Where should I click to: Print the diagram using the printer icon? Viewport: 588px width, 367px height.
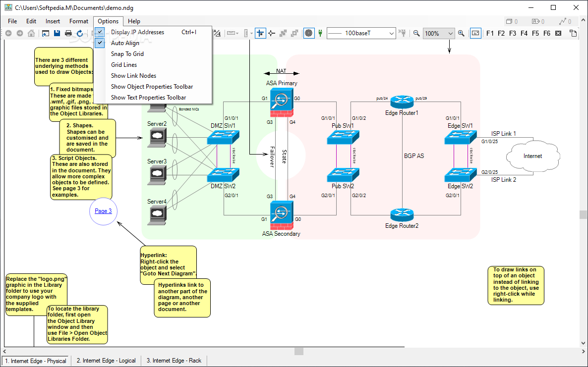pyautogui.click(x=68, y=33)
